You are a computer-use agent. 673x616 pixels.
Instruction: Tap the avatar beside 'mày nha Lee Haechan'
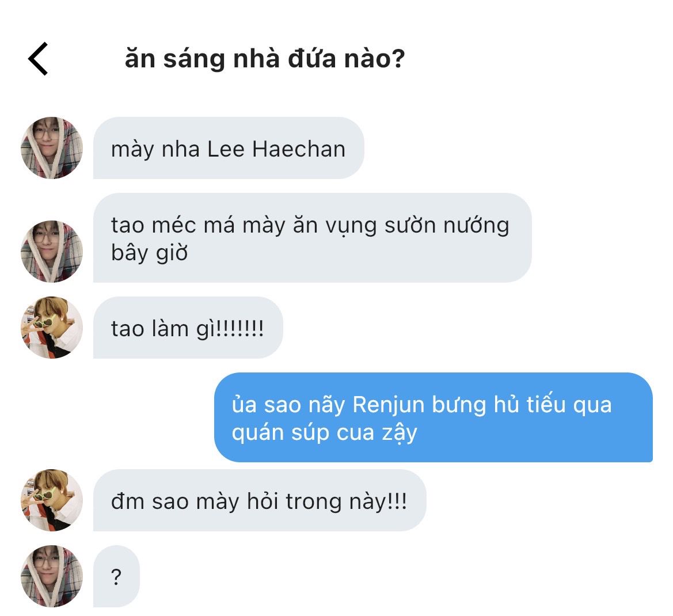[52, 148]
